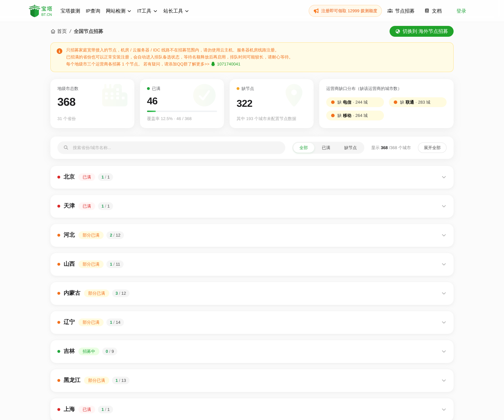Click the 首页 breadcrumb link
Viewport: 504px width, 420px height.
coord(59,31)
